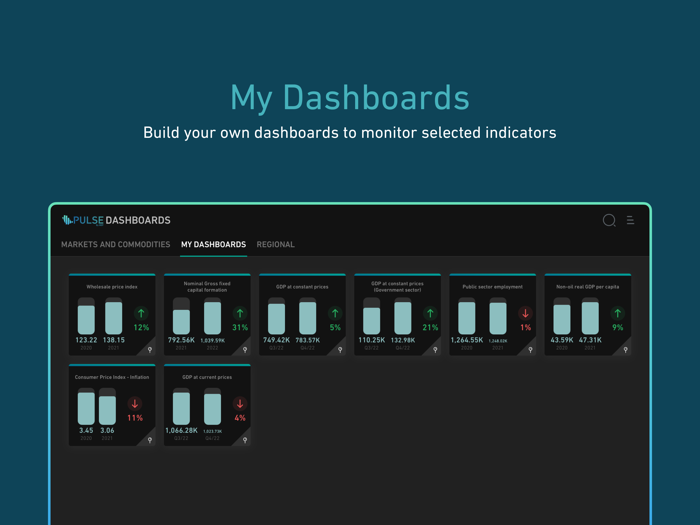
Task: Click pin icon on GDP at current prices card
Action: (245, 440)
